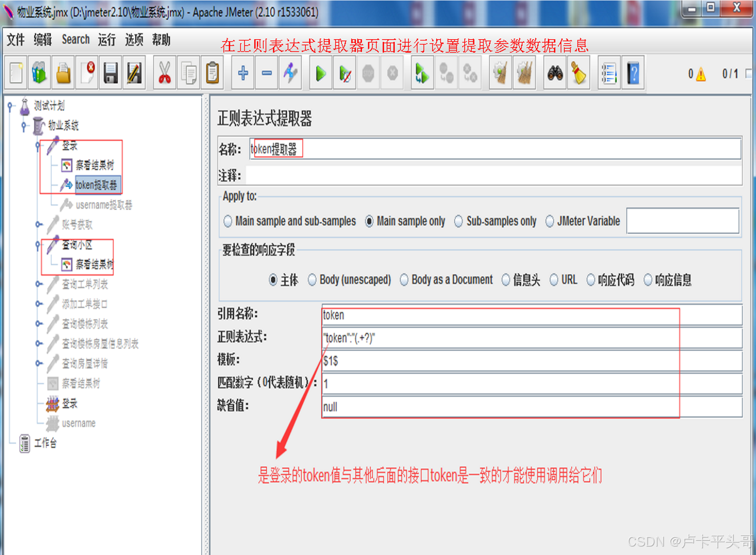This screenshot has width=756, height=555.
Task: Select 响应信息 radio option
Action: tap(648, 280)
